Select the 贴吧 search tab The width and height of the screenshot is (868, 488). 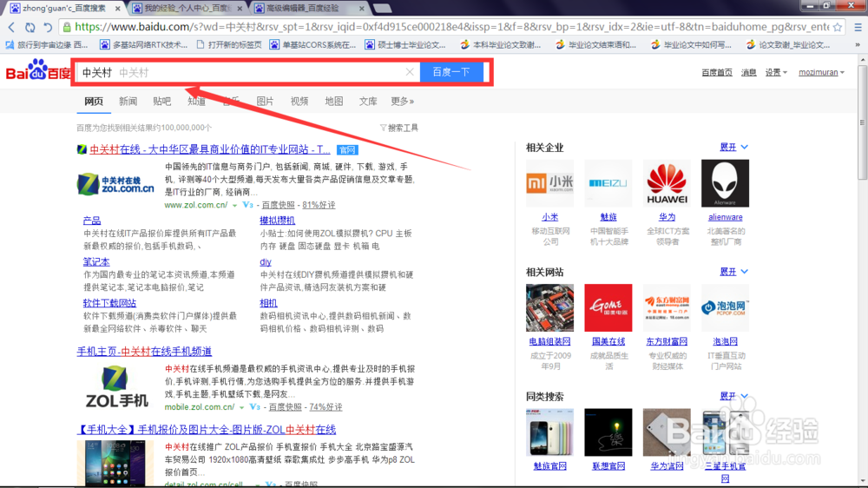point(162,102)
